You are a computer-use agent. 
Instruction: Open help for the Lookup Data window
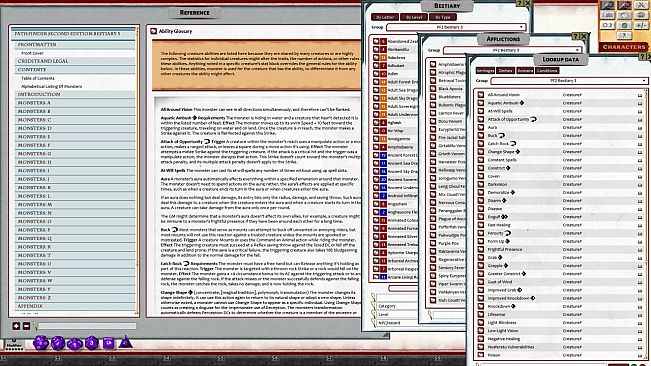pos(643,56)
